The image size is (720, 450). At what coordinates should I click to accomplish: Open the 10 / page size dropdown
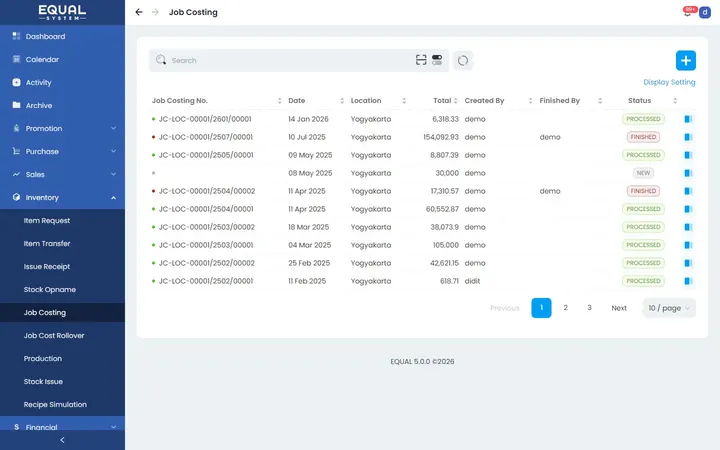[x=669, y=308]
